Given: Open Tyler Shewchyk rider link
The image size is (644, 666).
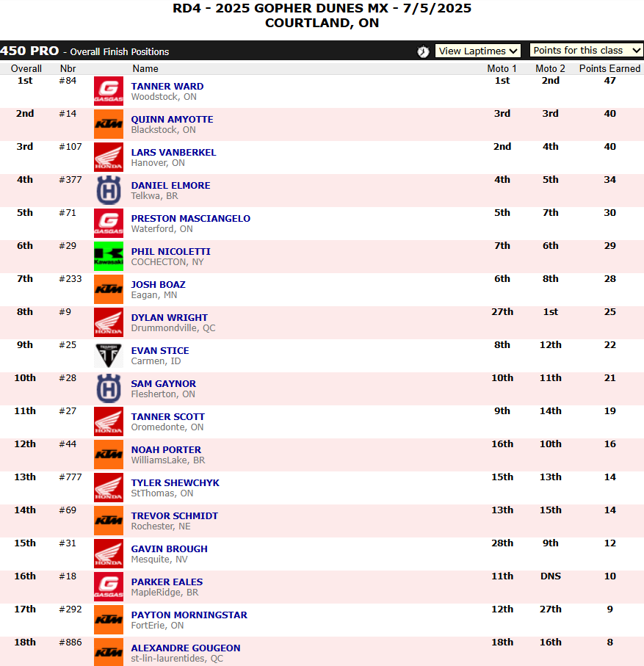Looking at the screenshot, I should tap(176, 483).
